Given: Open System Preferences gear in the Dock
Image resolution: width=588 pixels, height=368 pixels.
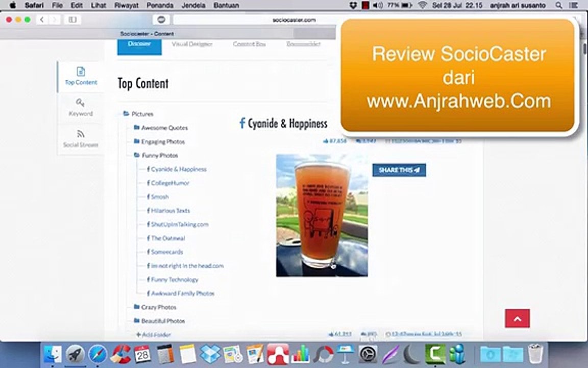Looking at the screenshot, I should coord(368,354).
